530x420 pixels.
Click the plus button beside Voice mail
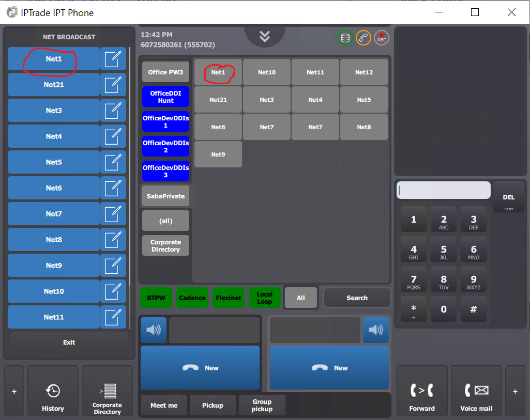(x=515, y=391)
